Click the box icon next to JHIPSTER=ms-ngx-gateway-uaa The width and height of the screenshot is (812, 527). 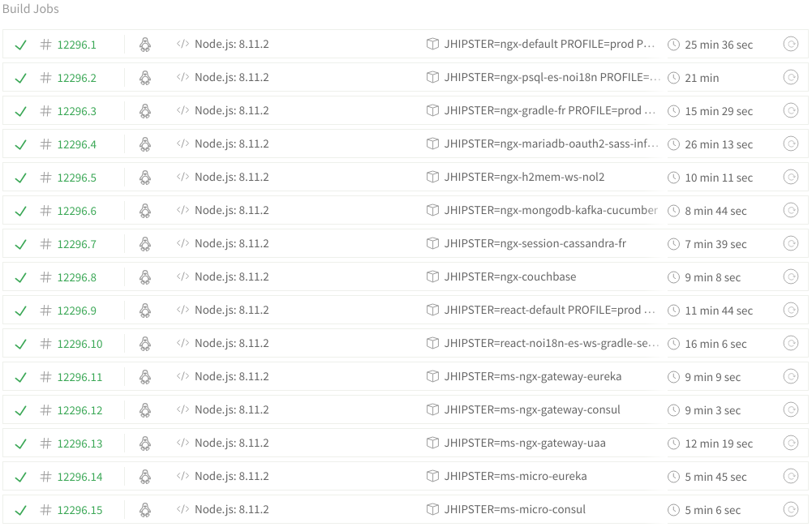coord(432,443)
